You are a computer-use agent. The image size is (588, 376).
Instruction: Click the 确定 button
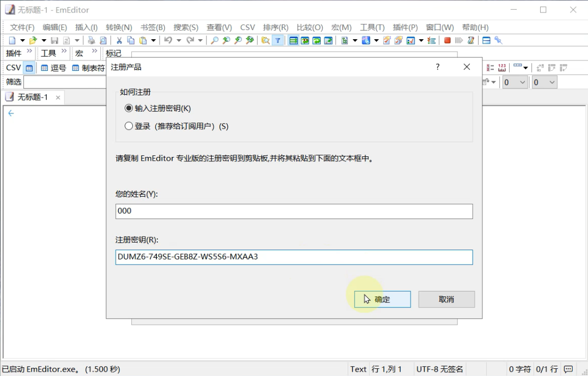[x=383, y=300]
